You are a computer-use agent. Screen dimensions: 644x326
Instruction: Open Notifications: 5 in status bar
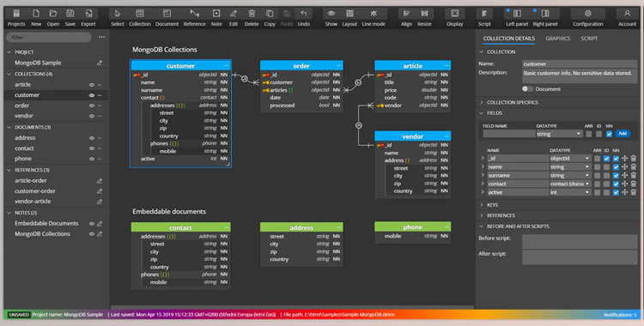620,315
